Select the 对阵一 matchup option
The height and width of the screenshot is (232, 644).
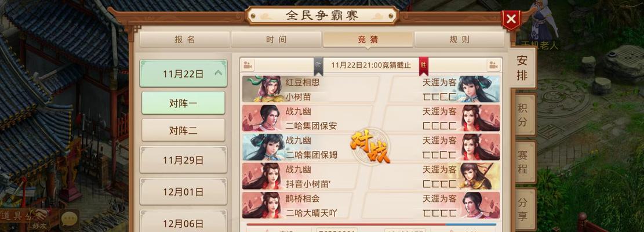pos(183,103)
